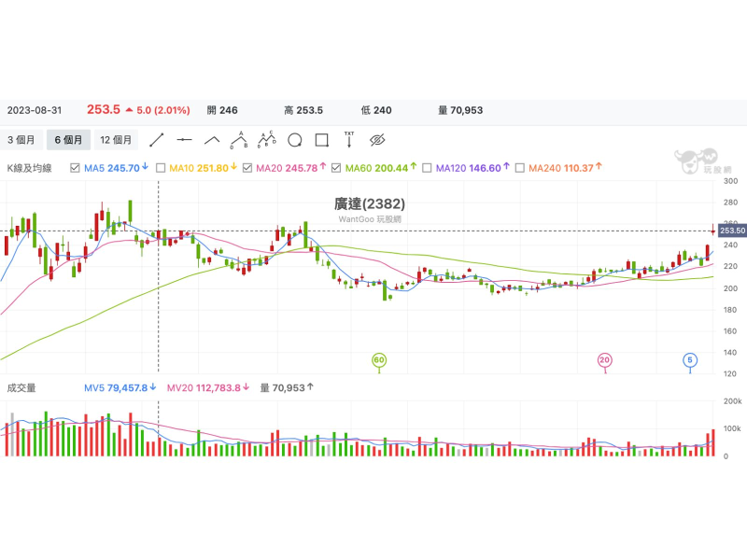
Task: Select the horizontal line drawing tool
Action: point(184,140)
